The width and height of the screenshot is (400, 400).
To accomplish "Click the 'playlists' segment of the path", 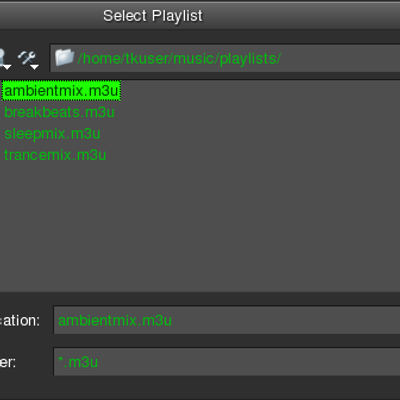I will tap(248, 59).
